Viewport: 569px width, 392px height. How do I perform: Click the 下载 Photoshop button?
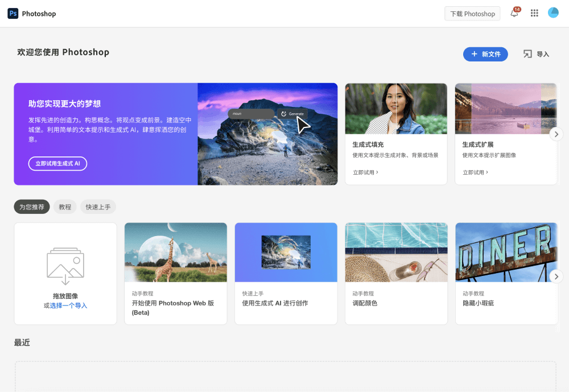[x=472, y=14]
